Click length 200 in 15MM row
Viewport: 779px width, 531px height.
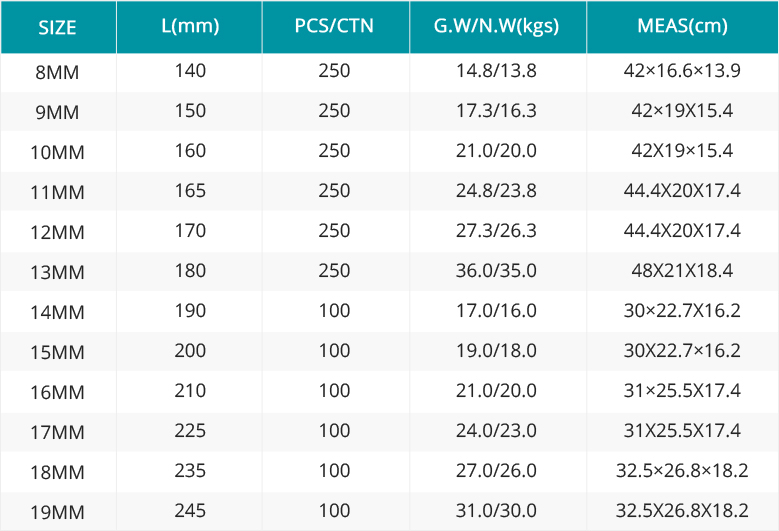pyautogui.click(x=189, y=351)
